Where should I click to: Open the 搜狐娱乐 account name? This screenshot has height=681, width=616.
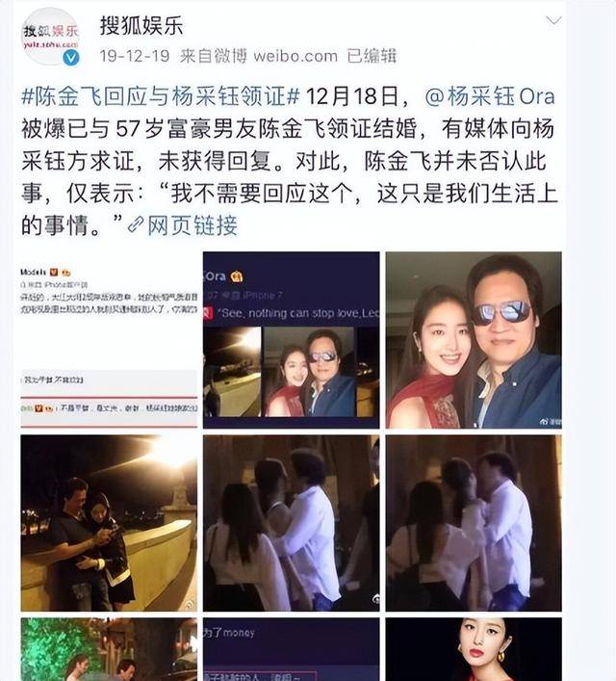[141, 25]
